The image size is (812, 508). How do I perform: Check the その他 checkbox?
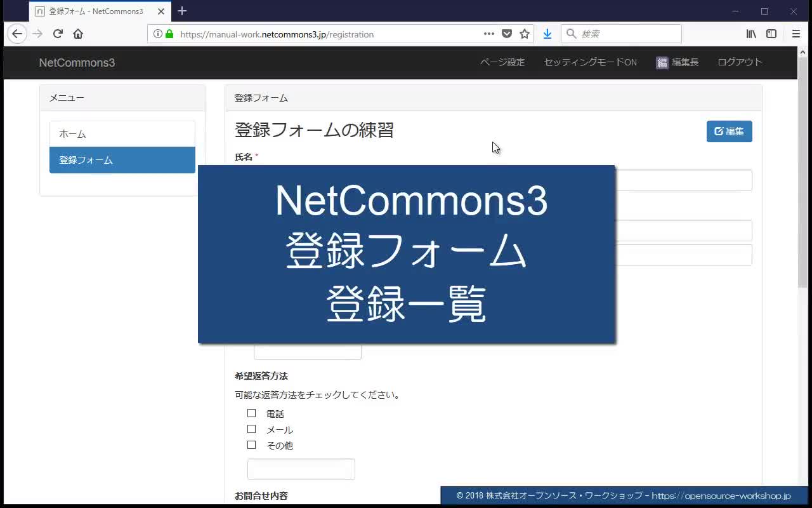pyautogui.click(x=252, y=445)
